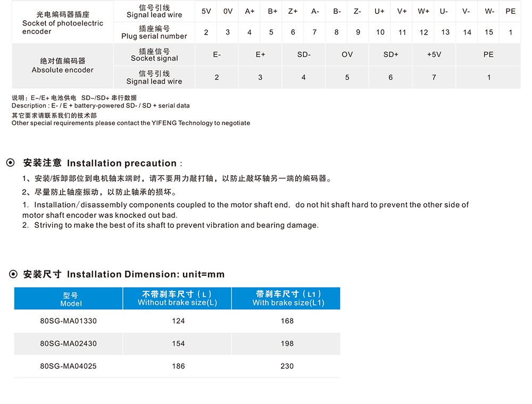Screen dimensions: 532x404
Task: Select the E+ socket signal cell
Action: click(260, 55)
